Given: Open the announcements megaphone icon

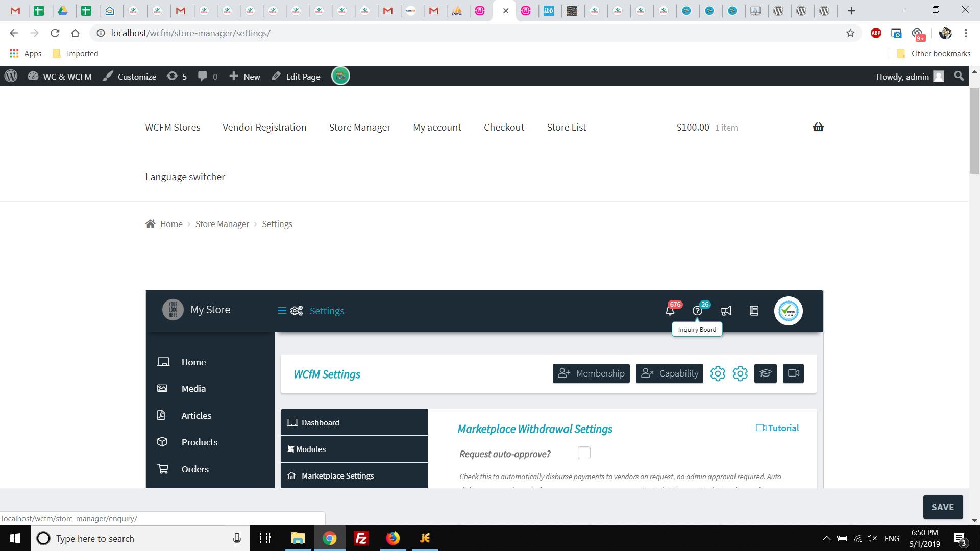Looking at the screenshot, I should (726, 311).
